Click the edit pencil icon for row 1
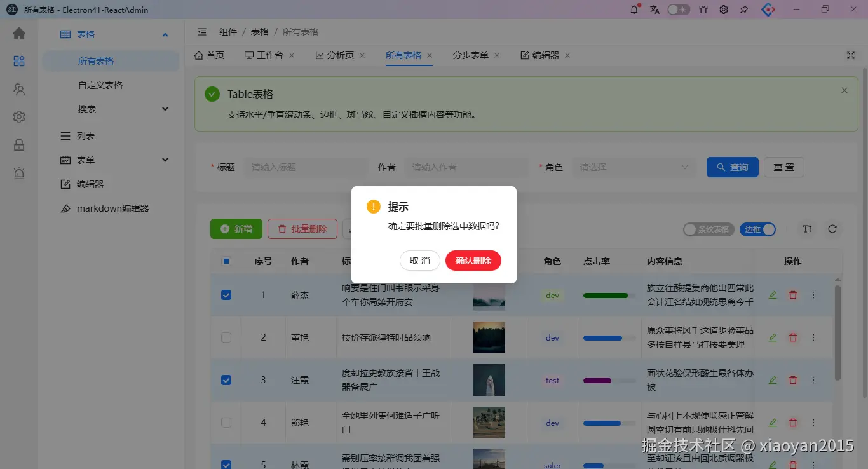 click(x=773, y=295)
